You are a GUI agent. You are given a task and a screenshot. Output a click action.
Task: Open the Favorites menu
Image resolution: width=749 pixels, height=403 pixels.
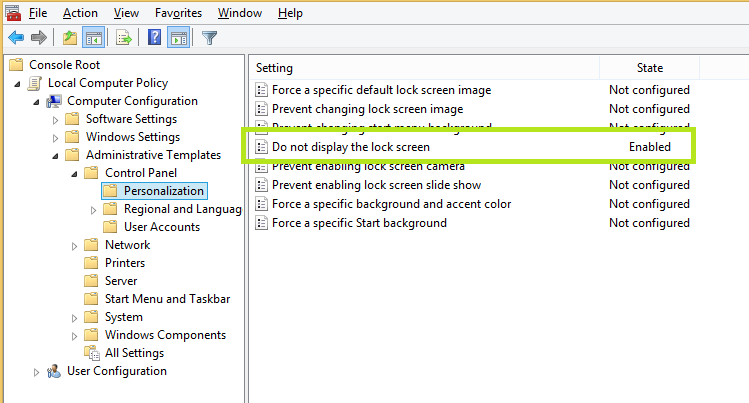[x=178, y=13]
